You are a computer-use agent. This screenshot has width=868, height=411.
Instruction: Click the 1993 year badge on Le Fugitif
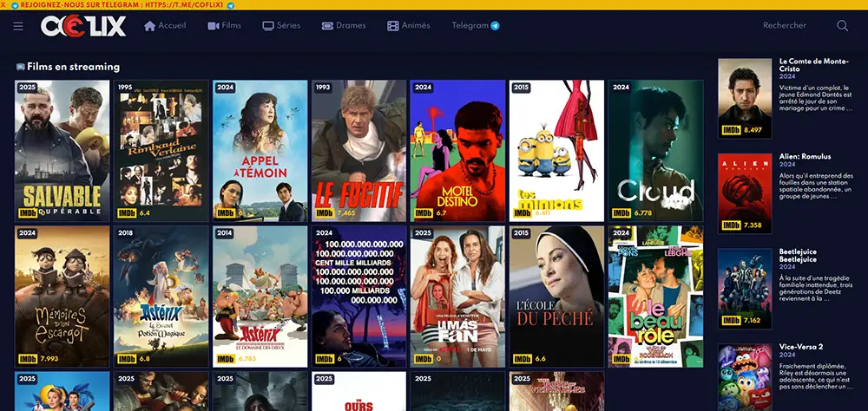(323, 88)
